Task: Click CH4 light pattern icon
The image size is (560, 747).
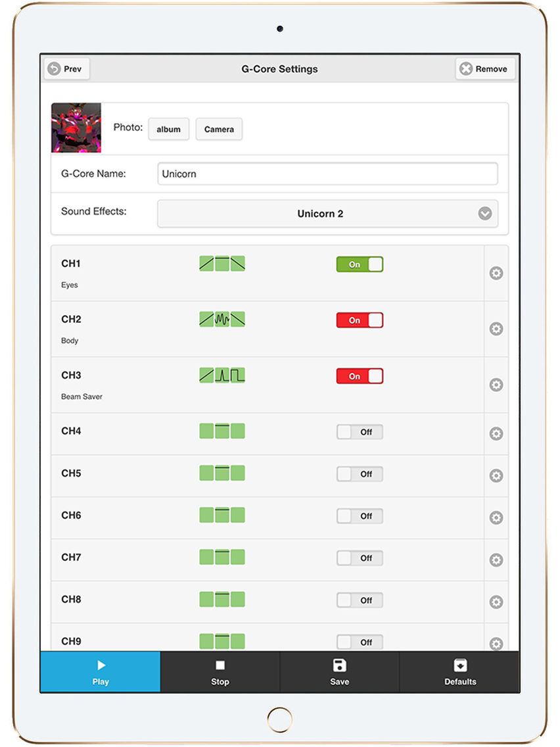Action: (x=222, y=431)
